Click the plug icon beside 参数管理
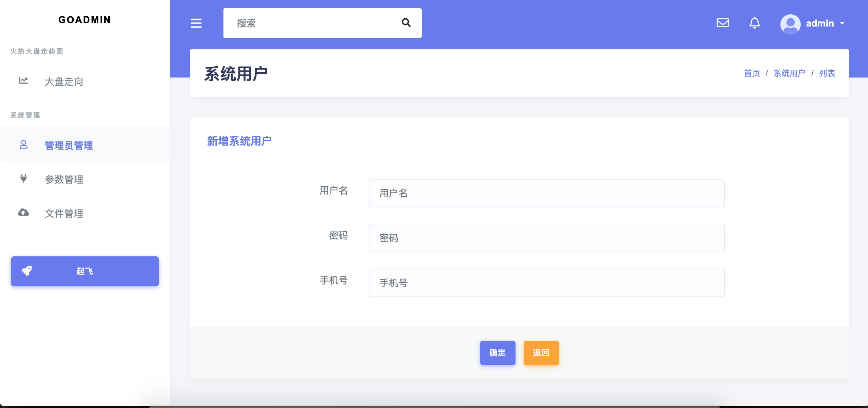868x408 pixels. click(x=23, y=178)
